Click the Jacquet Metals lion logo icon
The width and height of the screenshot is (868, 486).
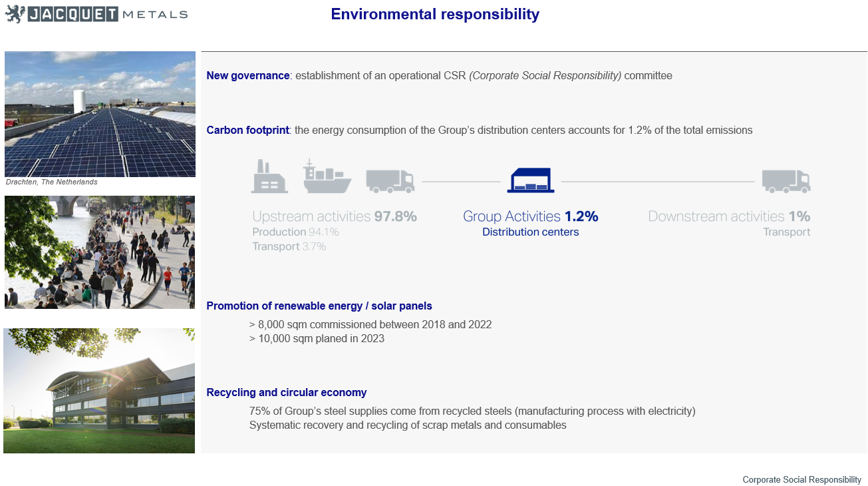click(x=15, y=13)
